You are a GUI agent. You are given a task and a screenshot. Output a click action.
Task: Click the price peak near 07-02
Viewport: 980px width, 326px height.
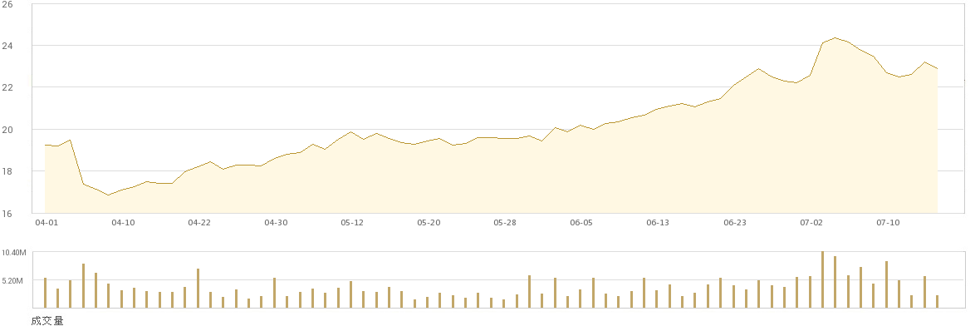[x=835, y=37]
